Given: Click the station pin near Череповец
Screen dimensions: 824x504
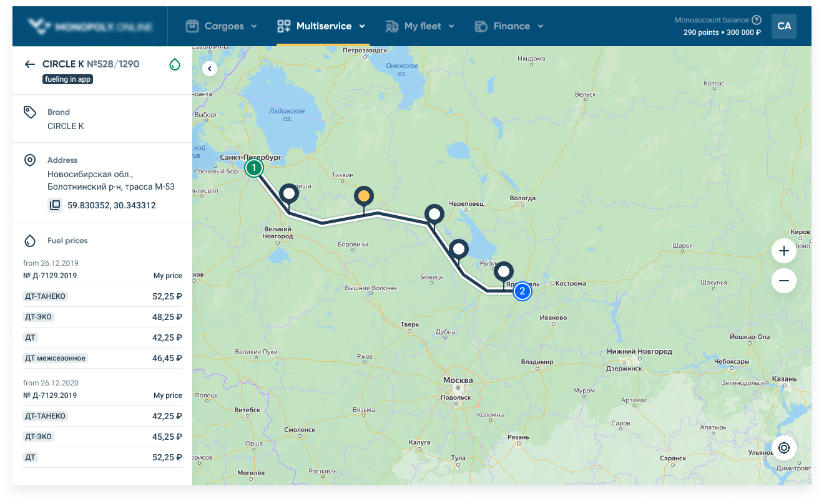Looking at the screenshot, I should (434, 216).
